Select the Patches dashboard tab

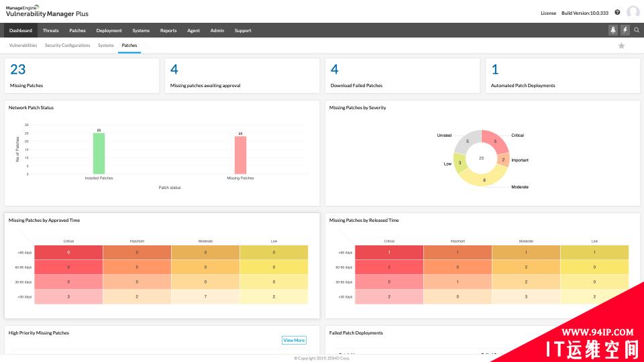pos(129,46)
